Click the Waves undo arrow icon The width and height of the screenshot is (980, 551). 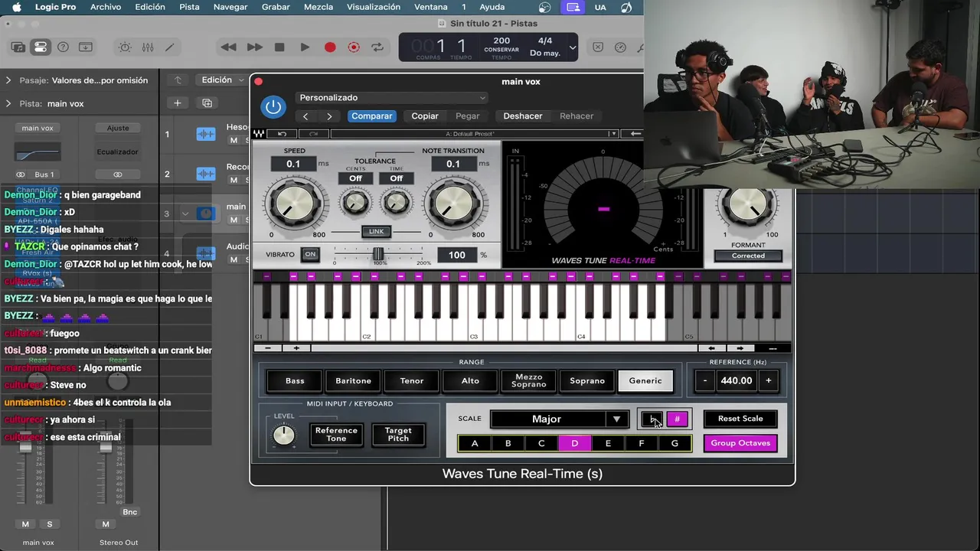tap(282, 134)
